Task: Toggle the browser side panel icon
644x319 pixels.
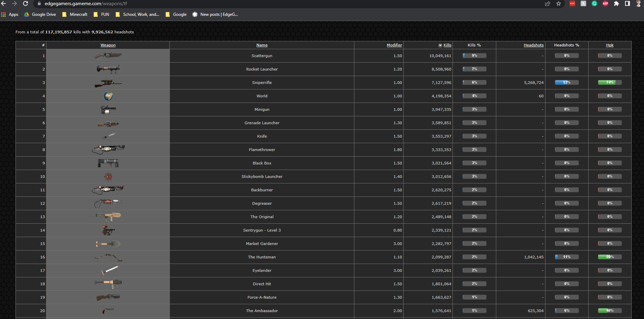Action: [x=627, y=3]
